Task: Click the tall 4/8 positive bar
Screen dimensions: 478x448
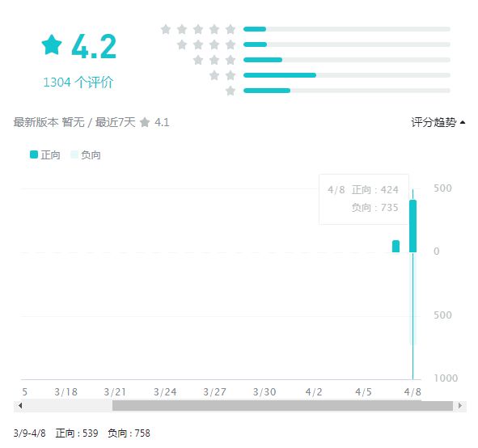Action: pos(412,226)
